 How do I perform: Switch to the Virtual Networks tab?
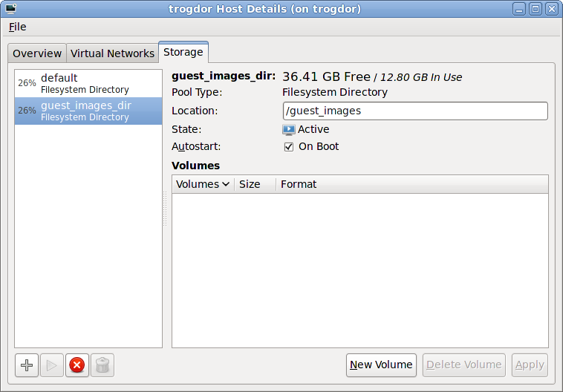112,53
